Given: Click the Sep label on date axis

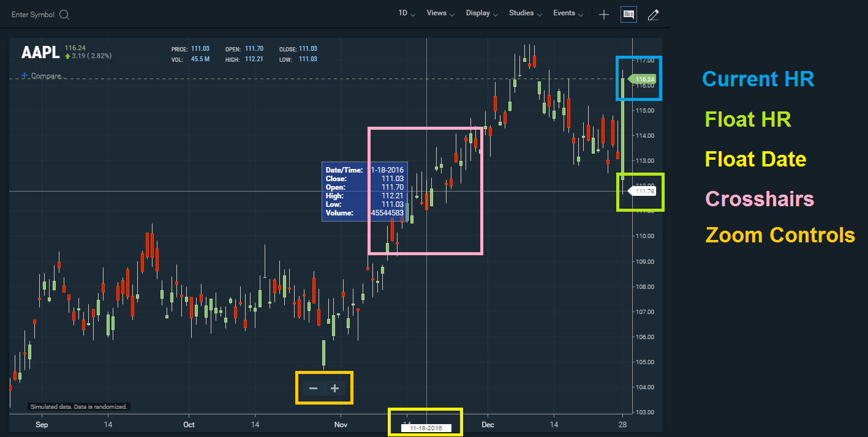Looking at the screenshot, I should (x=42, y=424).
